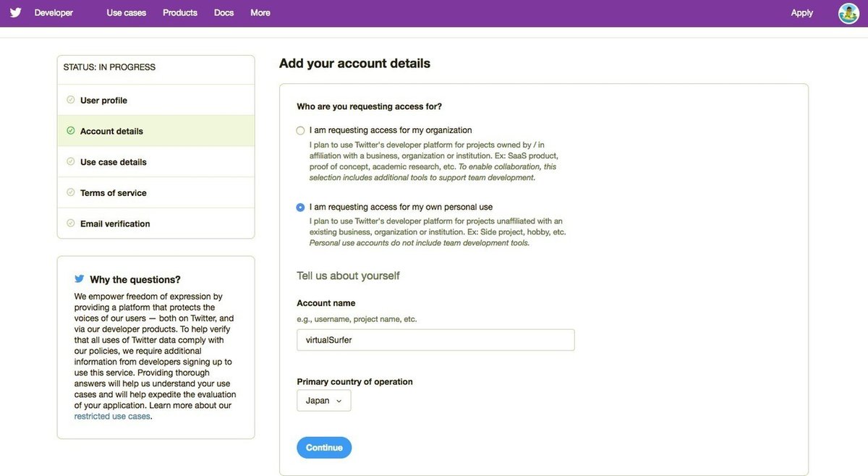868x476 pixels.
Task: Focus the Account name text field
Action: pos(435,340)
